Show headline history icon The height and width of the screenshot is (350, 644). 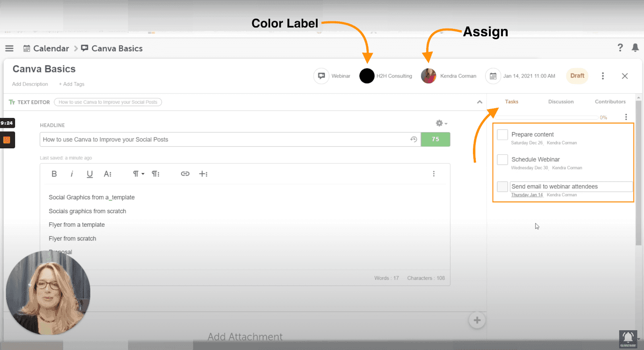tap(413, 139)
